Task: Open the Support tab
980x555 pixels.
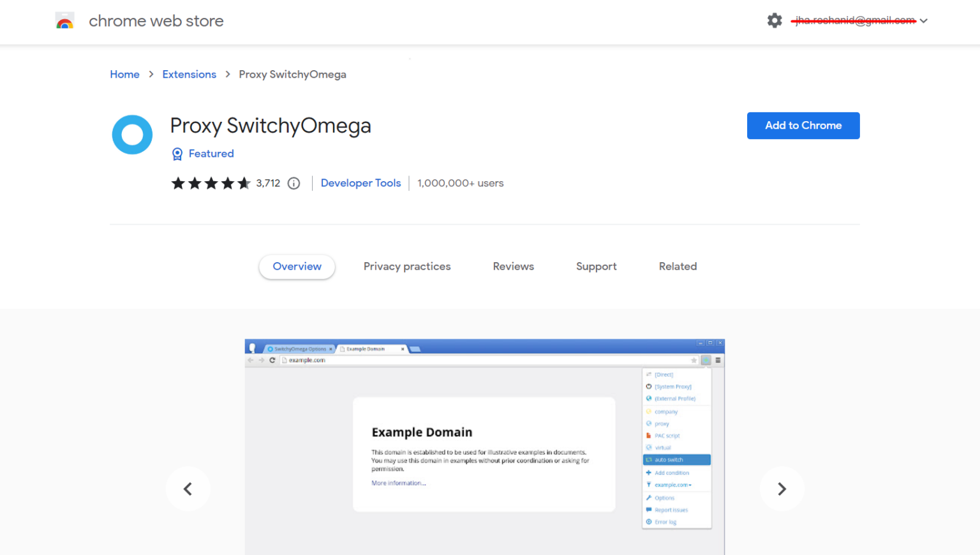Action: coord(596,266)
